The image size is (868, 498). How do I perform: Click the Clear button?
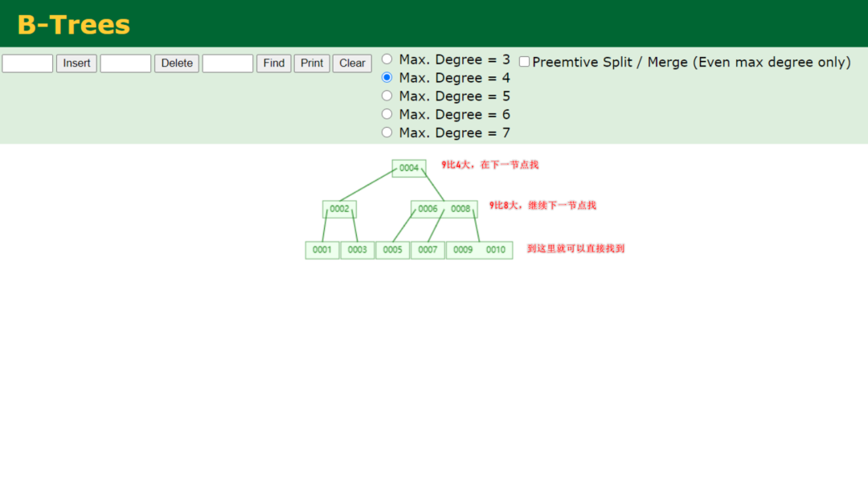[x=352, y=63]
